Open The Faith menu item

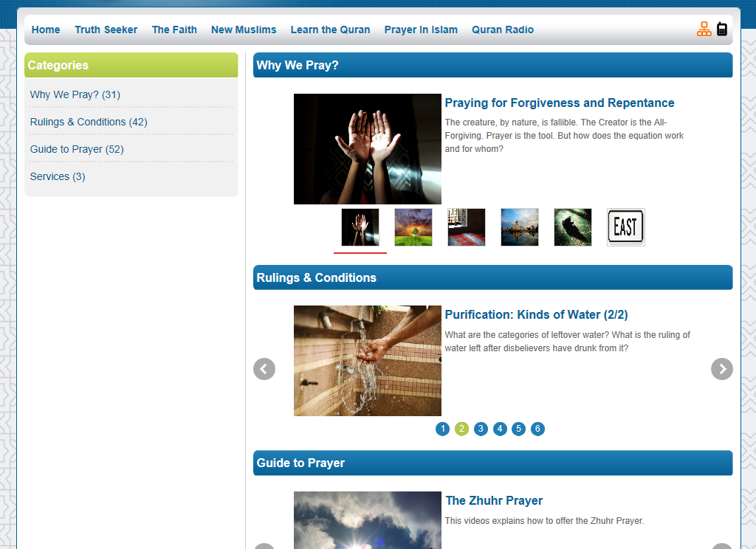coord(174,30)
